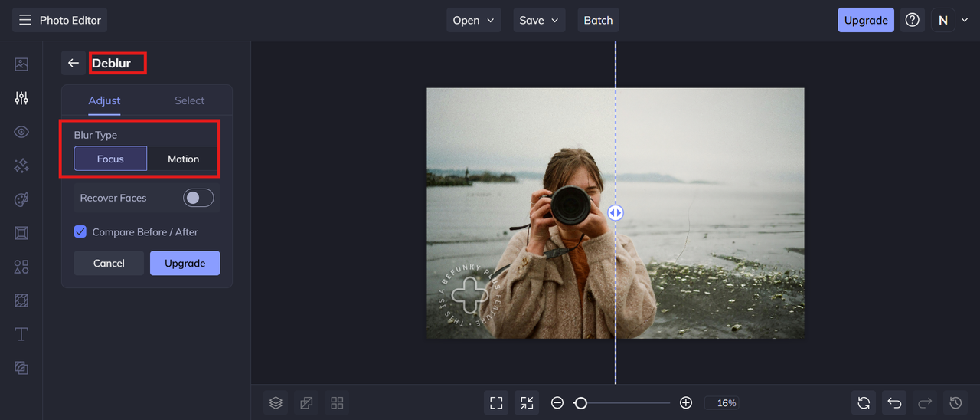Select the Text tool sidebar icon
This screenshot has height=420, width=980.
tap(21, 334)
